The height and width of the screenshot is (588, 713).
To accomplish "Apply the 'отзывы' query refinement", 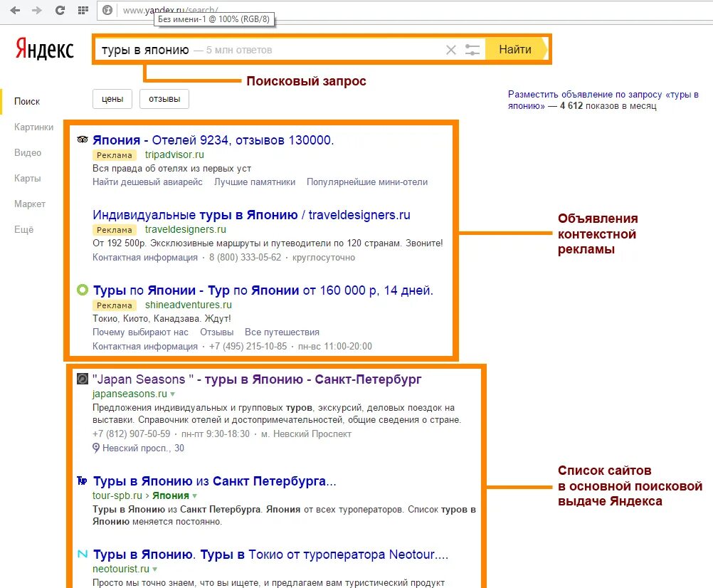I will click(164, 99).
